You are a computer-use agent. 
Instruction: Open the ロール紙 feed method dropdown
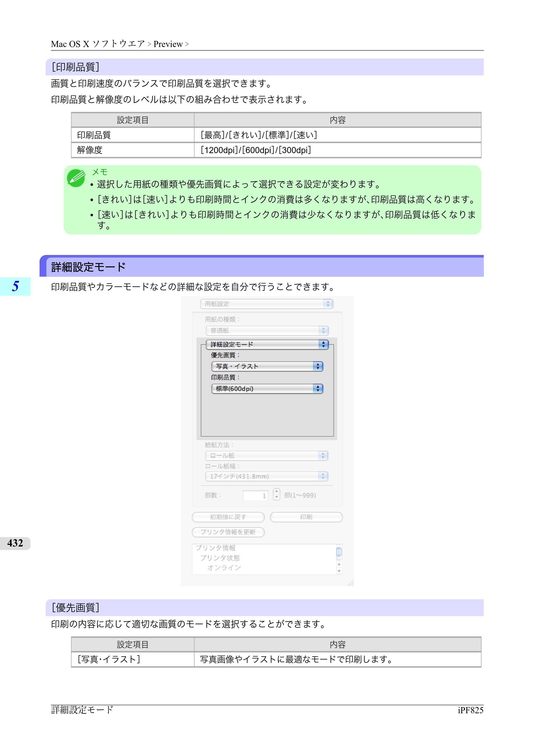coord(267,455)
